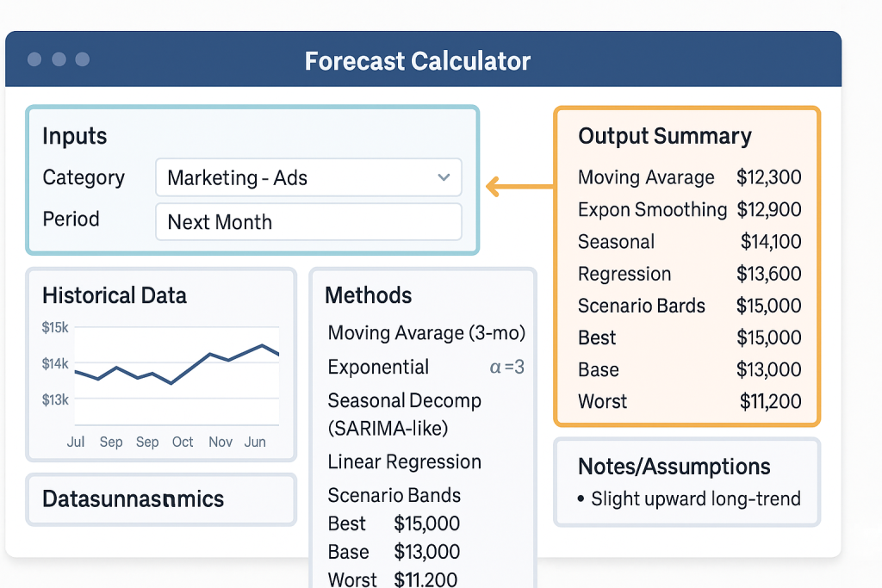Click the rightmost dot in the title bar
The height and width of the screenshot is (588, 882).
tap(83, 59)
